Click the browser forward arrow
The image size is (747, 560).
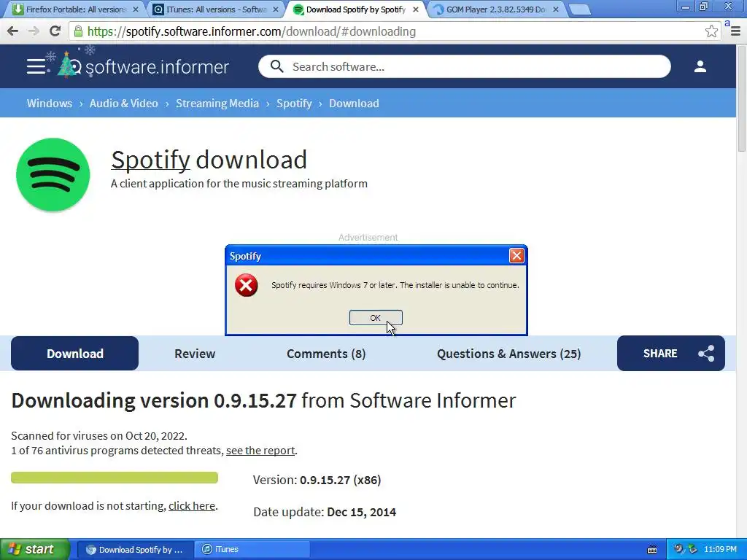click(34, 31)
